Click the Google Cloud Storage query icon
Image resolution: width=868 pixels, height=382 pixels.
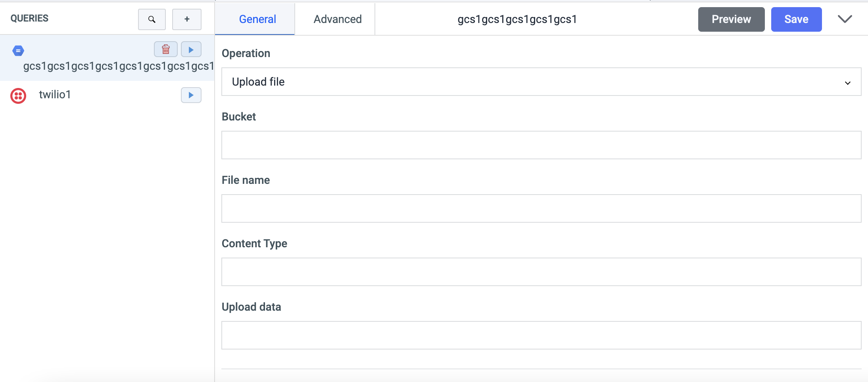pos(18,50)
